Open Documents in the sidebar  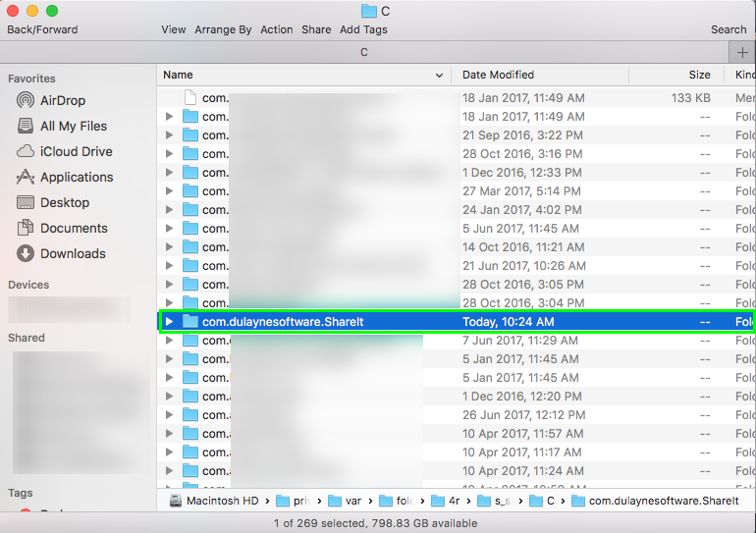73,228
